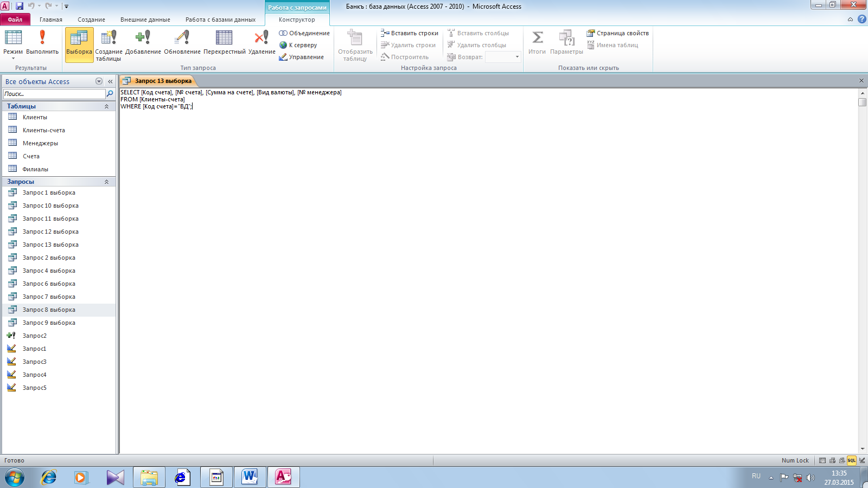
Task: Minimize the ribbon with the caret
Action: (850, 20)
